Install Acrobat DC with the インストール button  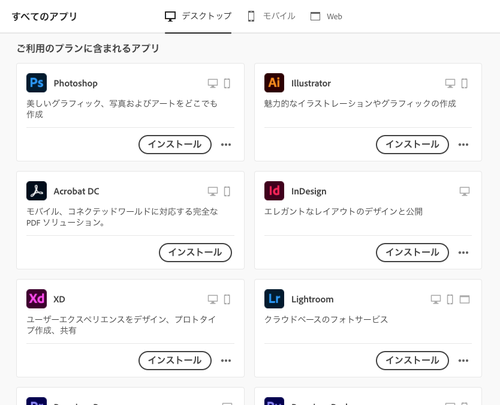(x=195, y=252)
